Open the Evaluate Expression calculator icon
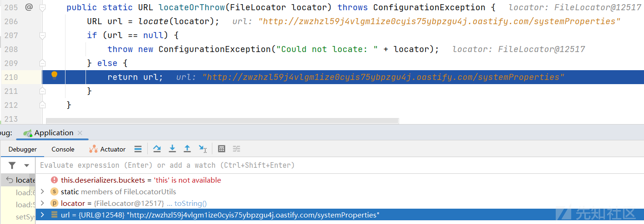Screen dimensions: 644x224 pos(222,149)
